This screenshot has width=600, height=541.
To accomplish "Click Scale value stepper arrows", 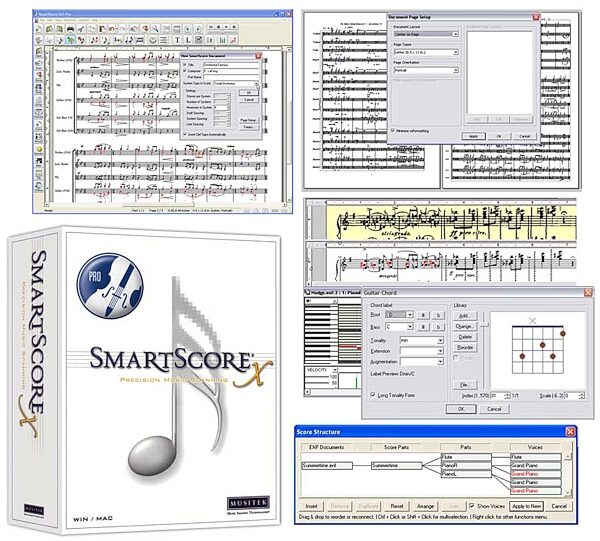I will 582,396.
